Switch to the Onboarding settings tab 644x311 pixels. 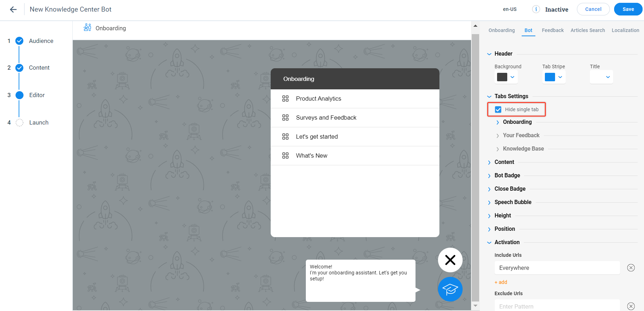pos(502,30)
